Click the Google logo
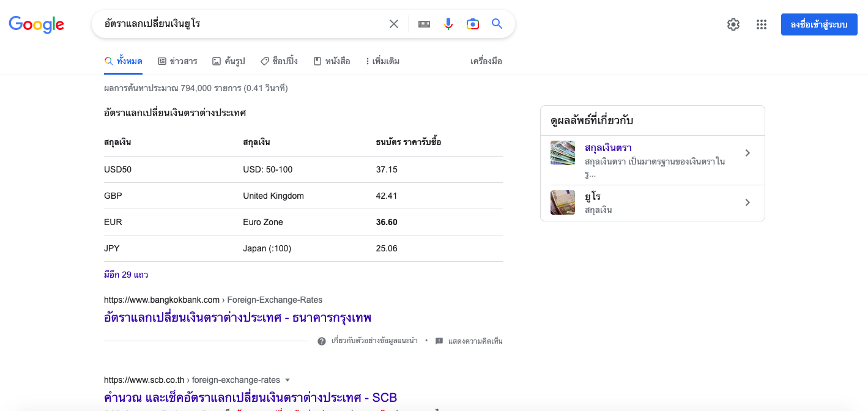Viewport: 868px width, 411px height. coord(36,24)
